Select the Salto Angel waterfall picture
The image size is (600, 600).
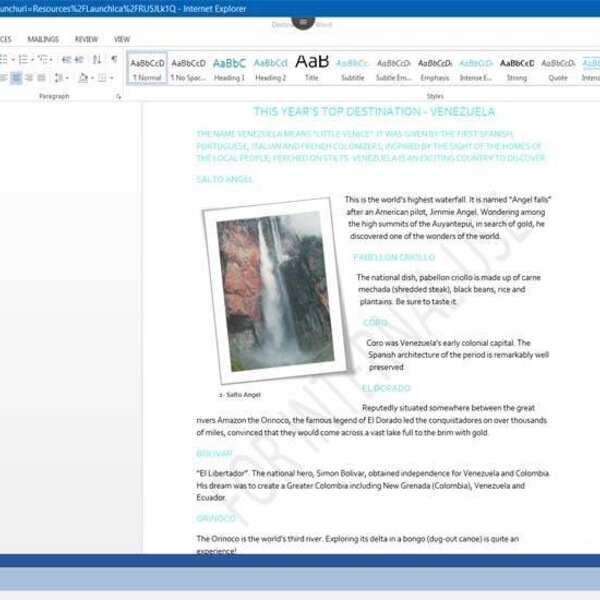[x=275, y=292]
